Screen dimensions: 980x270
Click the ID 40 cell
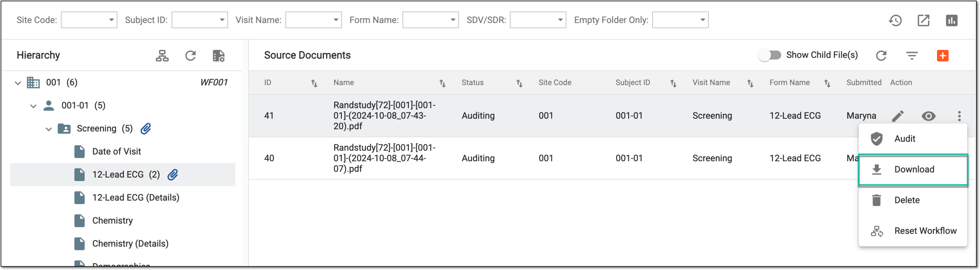click(269, 158)
